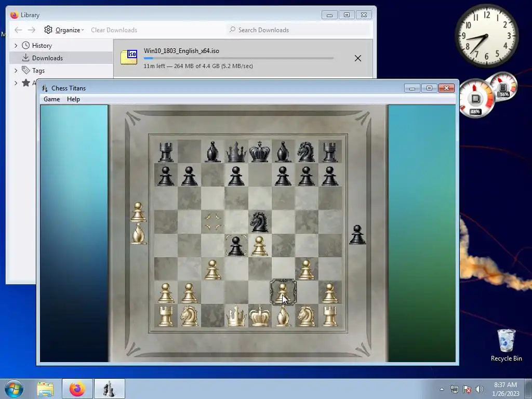Screen dimensions: 532x399
Task: Select the white knight on b1
Action: tap(189, 316)
